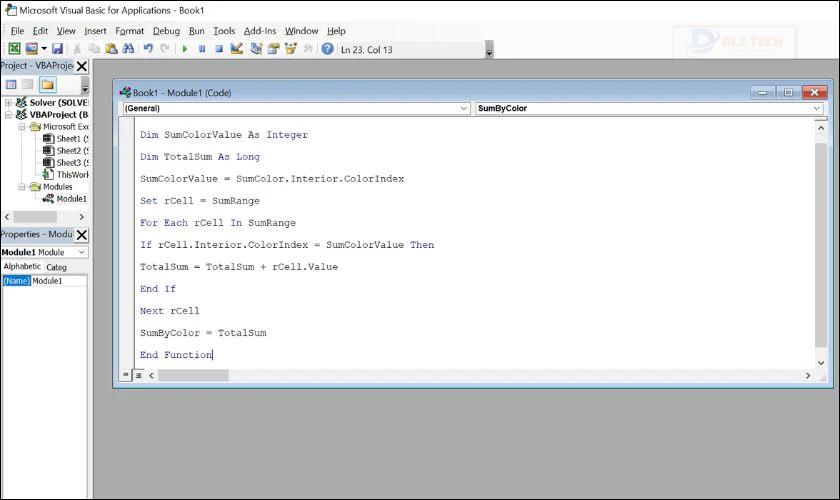Click the Paste clipboard icon

pyautogui.click(x=111, y=49)
